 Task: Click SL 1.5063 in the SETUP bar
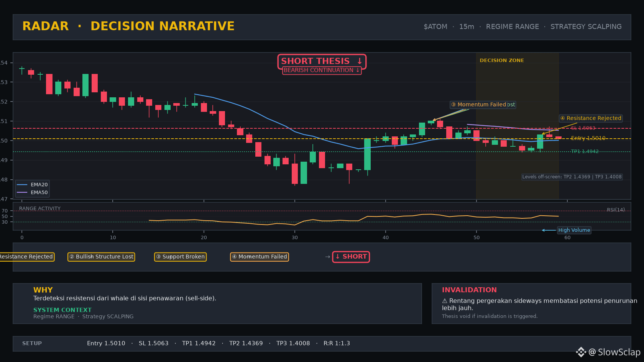click(154, 344)
